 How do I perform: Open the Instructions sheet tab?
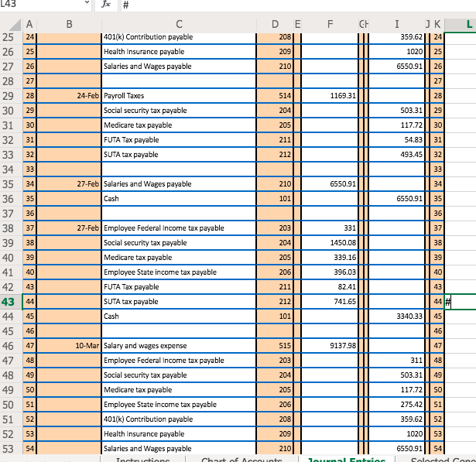142,459
